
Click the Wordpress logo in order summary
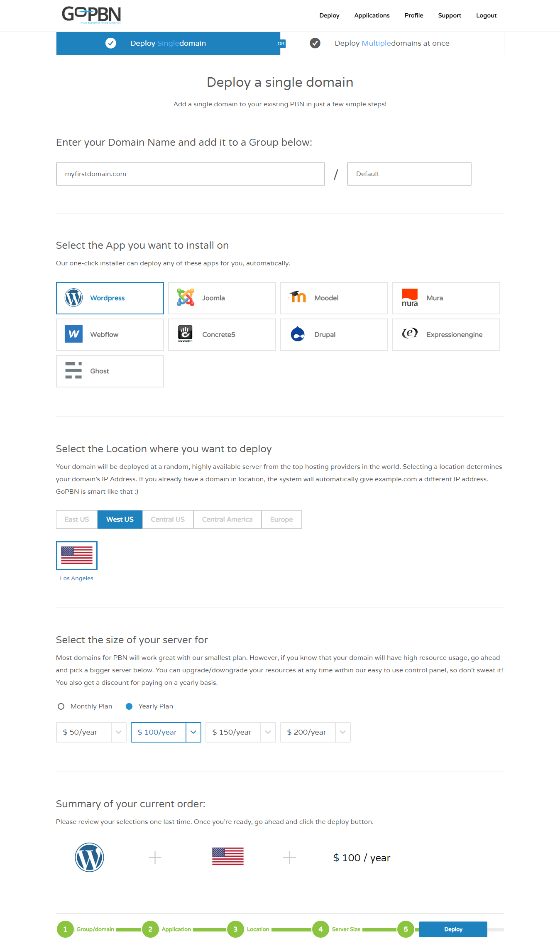[x=89, y=857]
